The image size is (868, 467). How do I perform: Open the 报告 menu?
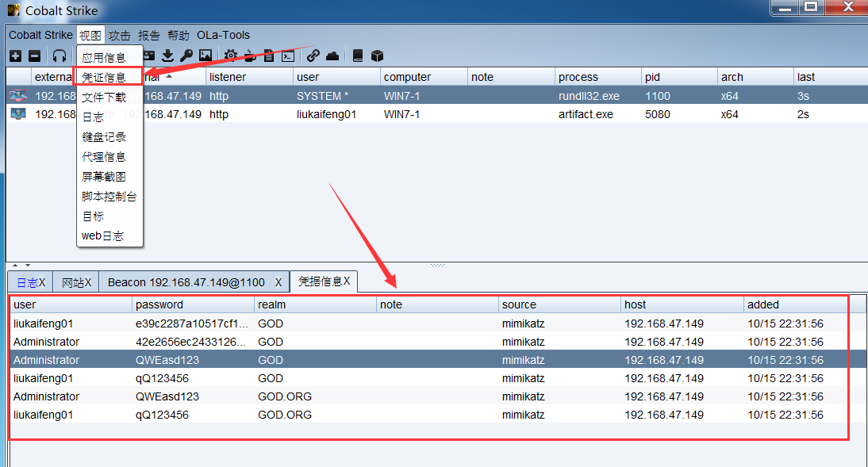149,36
